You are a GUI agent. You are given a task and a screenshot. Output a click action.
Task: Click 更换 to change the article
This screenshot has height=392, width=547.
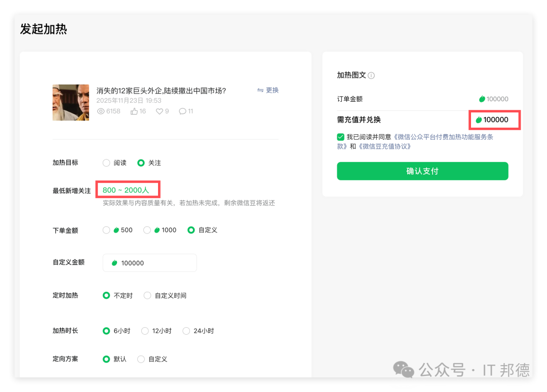(268, 90)
